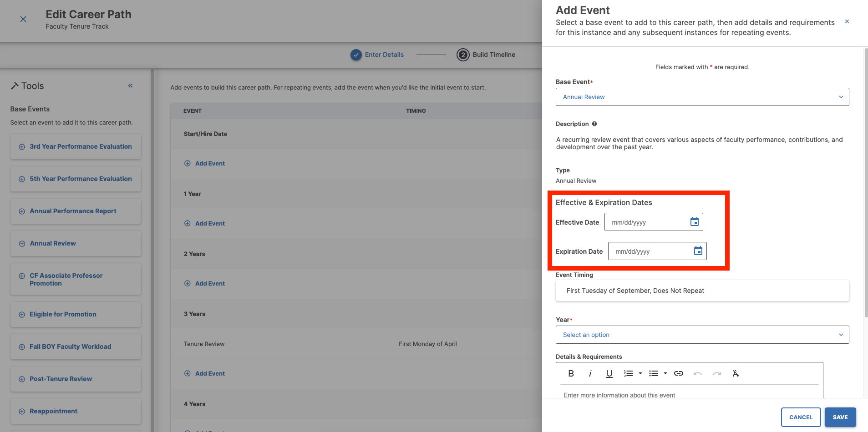Insert bulleted list
868x432 pixels.
click(654, 373)
